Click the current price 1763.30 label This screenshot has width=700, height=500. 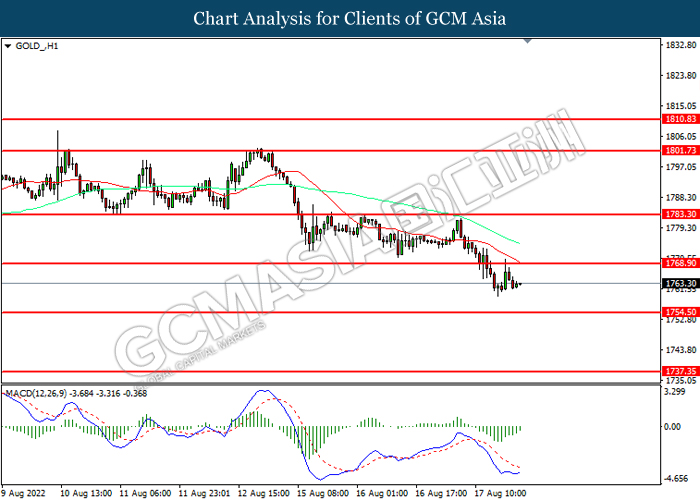tap(680, 283)
